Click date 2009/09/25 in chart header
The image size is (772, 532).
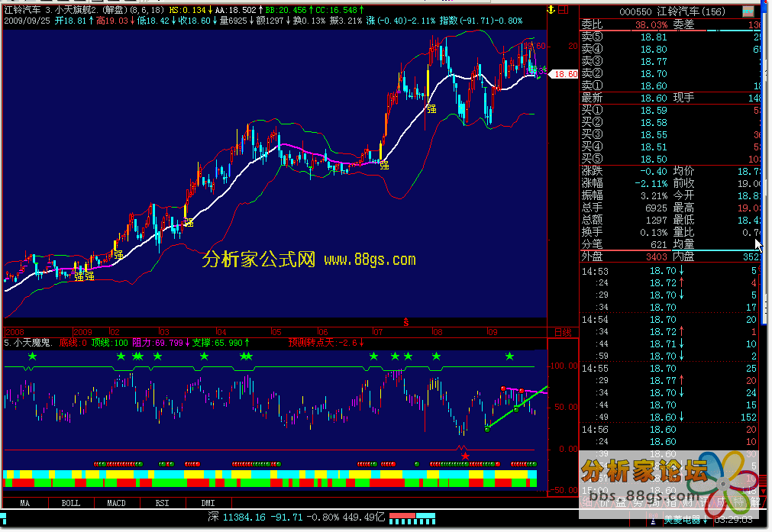[x=27, y=21]
